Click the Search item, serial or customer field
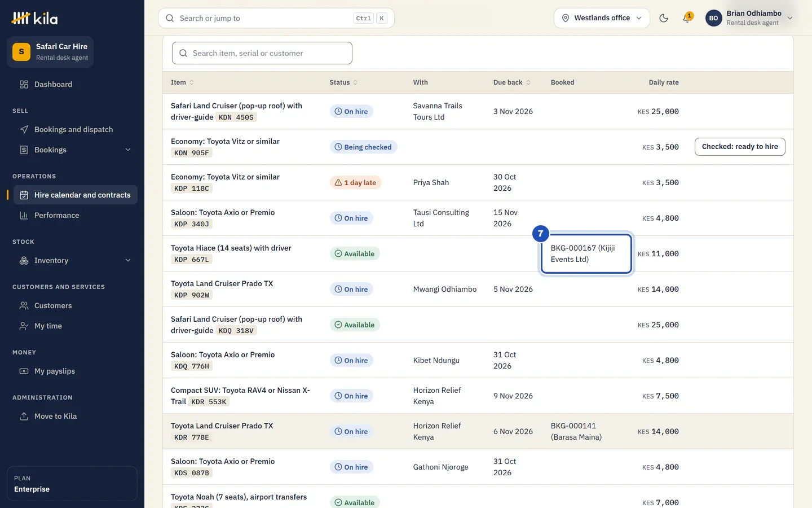812x508 pixels. [262, 53]
